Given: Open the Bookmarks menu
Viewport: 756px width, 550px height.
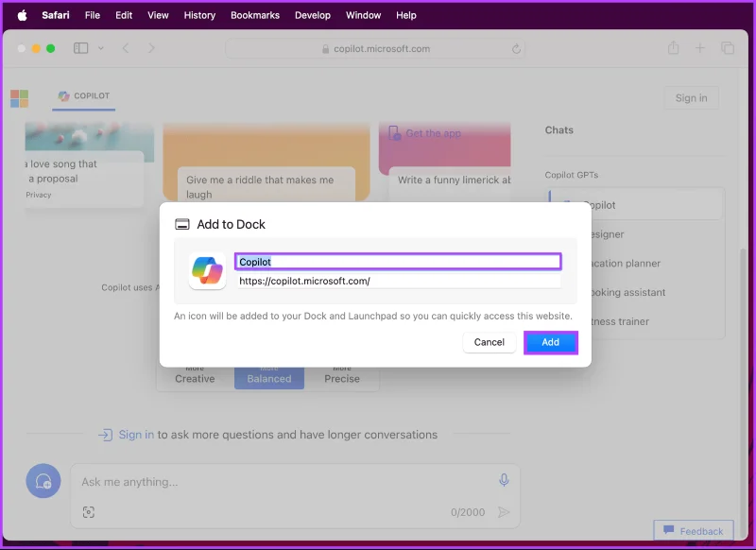Looking at the screenshot, I should [255, 15].
